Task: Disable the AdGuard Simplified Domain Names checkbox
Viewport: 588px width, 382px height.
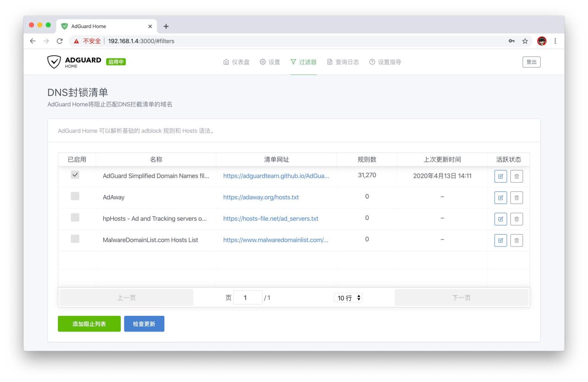Action: (x=75, y=175)
